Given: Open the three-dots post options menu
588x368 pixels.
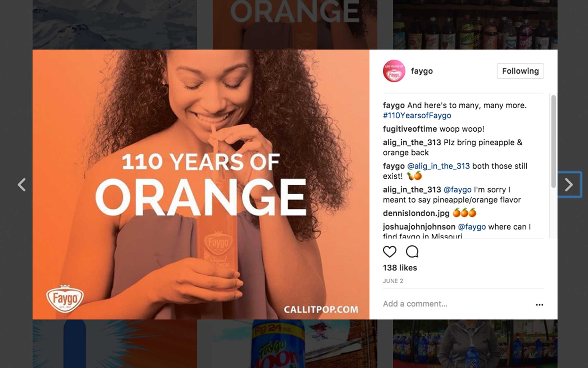Looking at the screenshot, I should [x=539, y=305].
